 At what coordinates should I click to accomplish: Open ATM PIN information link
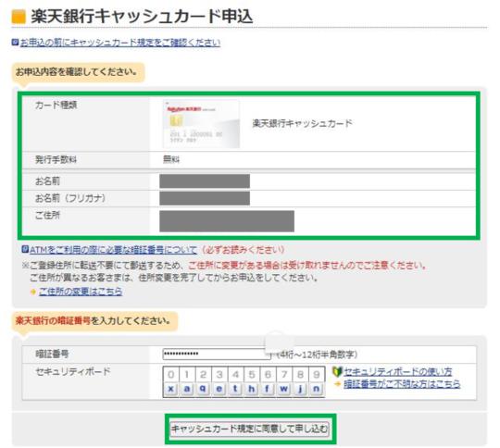113,250
